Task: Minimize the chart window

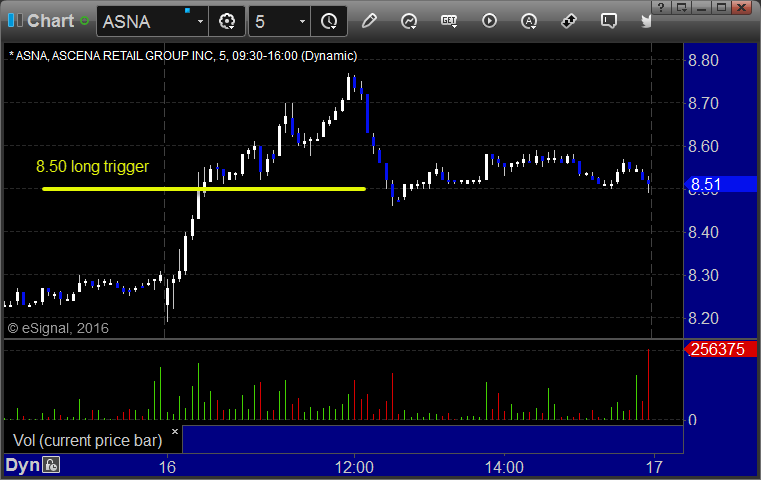Action: [701, 8]
